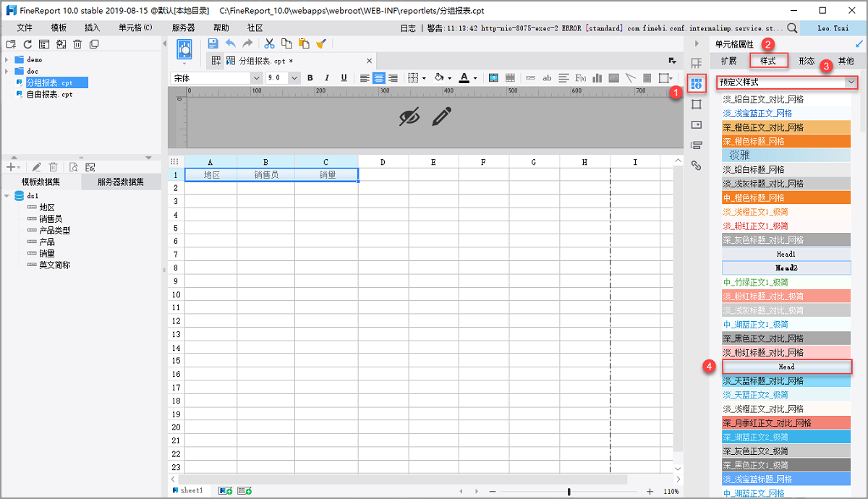Click the search magnifier icon in menu bar
868x499 pixels.
(792, 27)
